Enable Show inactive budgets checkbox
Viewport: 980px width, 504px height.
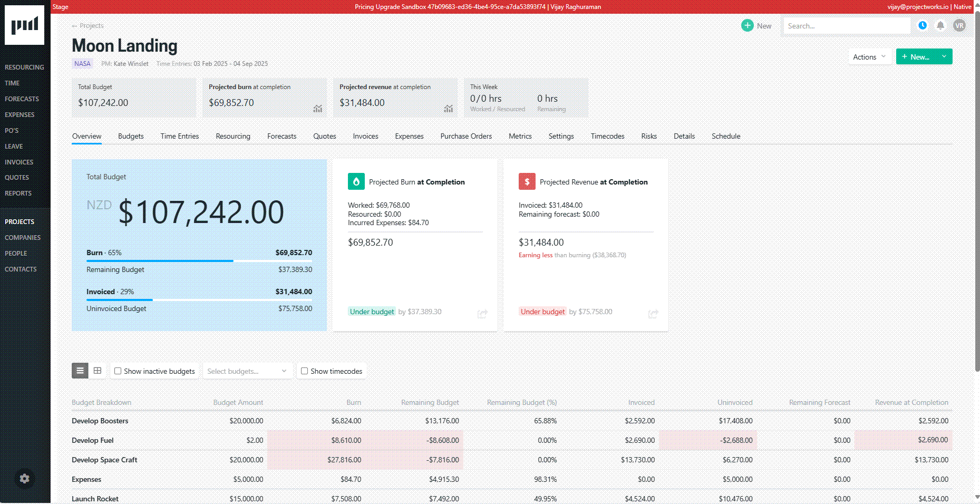point(118,371)
